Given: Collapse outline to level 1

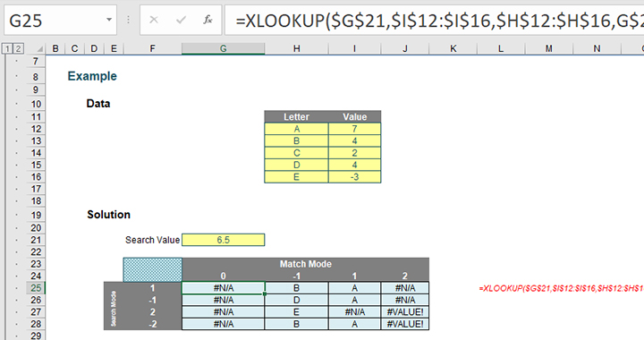Looking at the screenshot, I should click(7, 49).
